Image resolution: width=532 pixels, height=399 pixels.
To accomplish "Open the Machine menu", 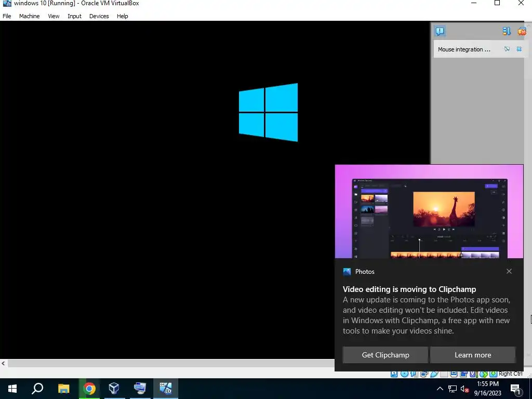I will click(30, 16).
